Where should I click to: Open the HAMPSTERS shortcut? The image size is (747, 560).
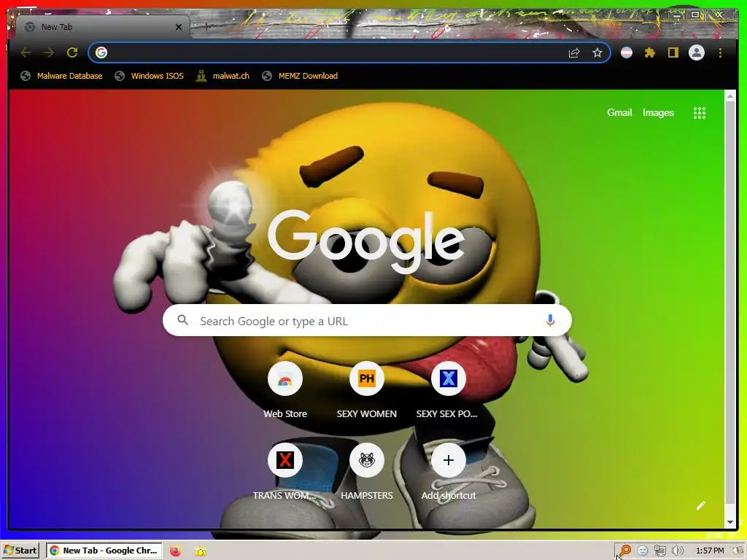click(x=366, y=461)
